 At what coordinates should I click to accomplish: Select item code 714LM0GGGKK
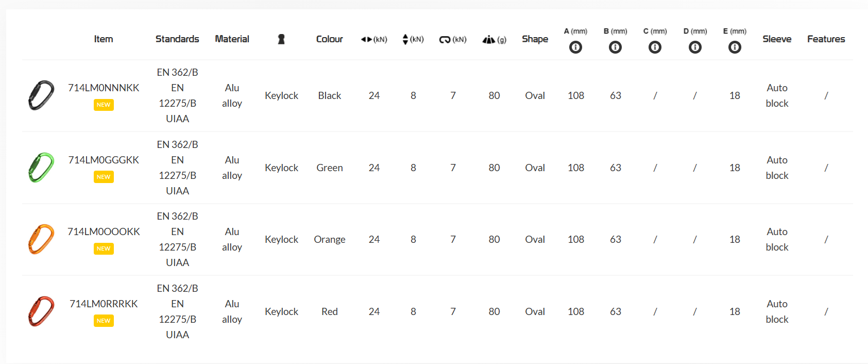104,160
